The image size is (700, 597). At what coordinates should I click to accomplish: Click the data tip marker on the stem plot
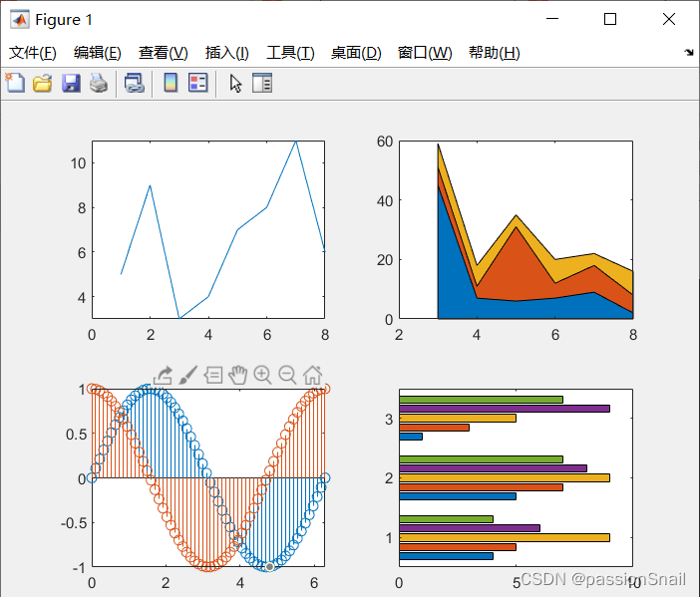click(269, 567)
